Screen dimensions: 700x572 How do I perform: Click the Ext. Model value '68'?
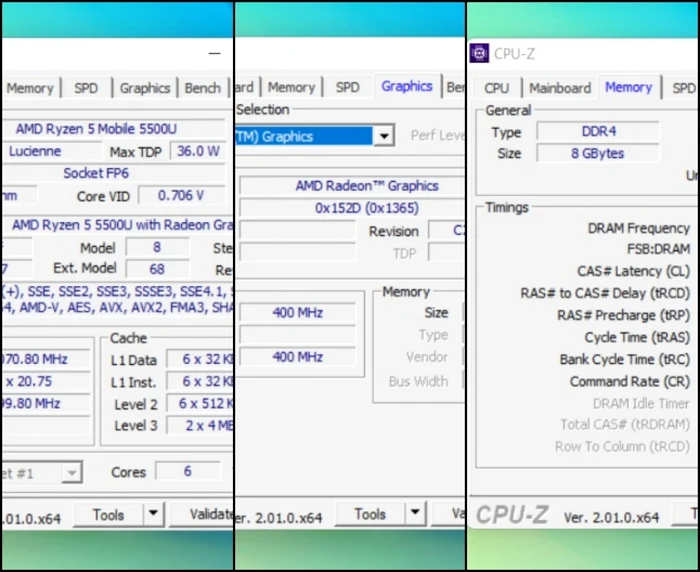pyautogui.click(x=157, y=269)
